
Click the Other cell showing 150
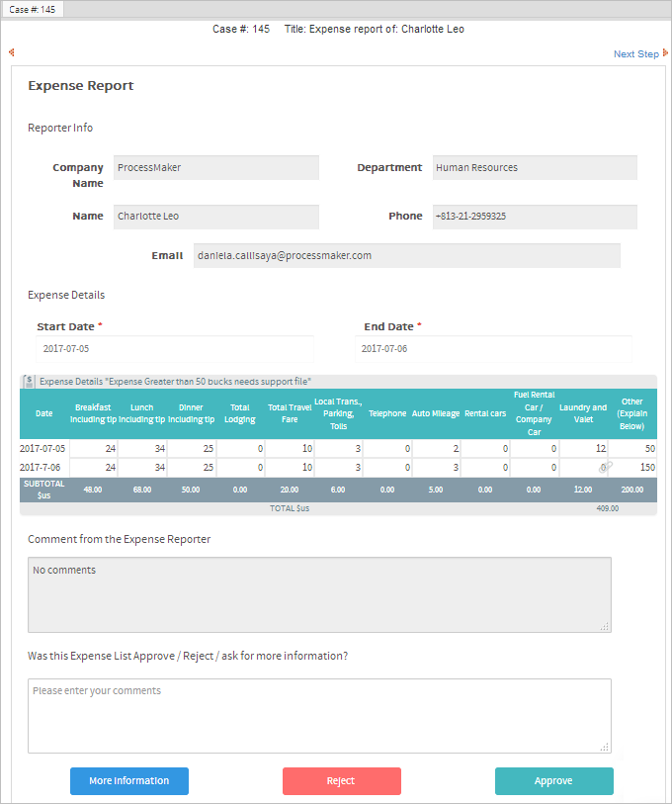coord(632,467)
